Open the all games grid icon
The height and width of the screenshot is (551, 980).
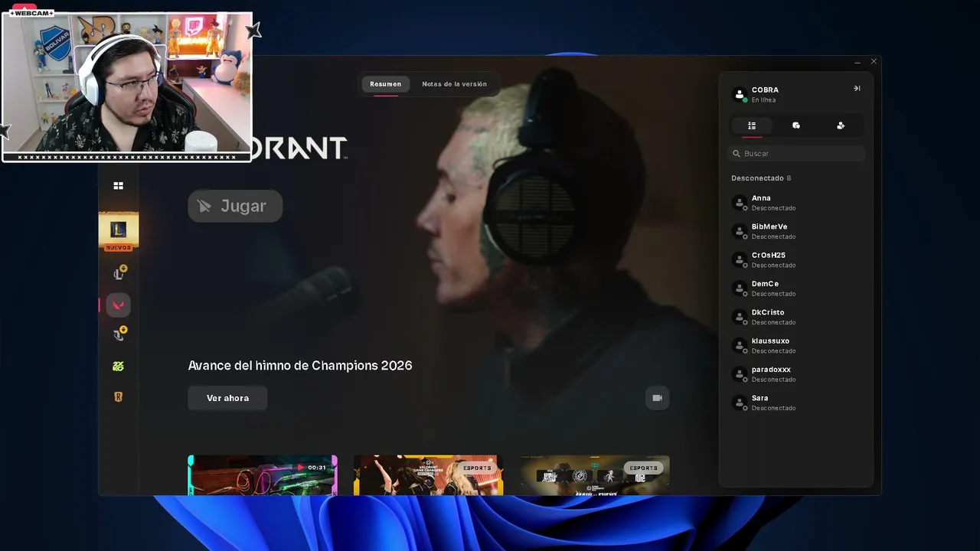point(118,186)
